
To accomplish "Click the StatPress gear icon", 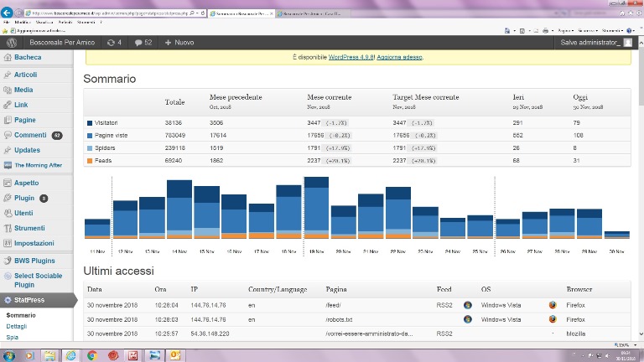I will (8, 300).
